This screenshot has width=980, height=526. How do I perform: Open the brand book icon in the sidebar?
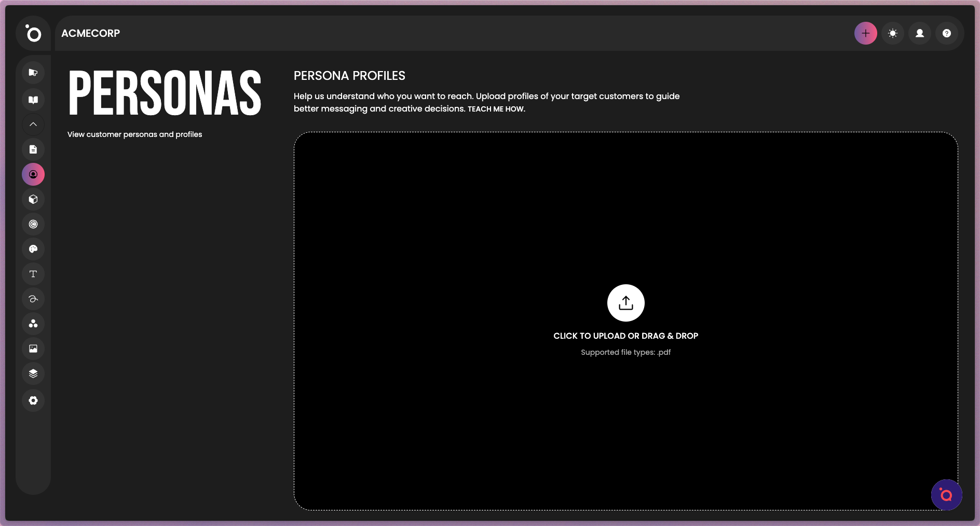33,100
